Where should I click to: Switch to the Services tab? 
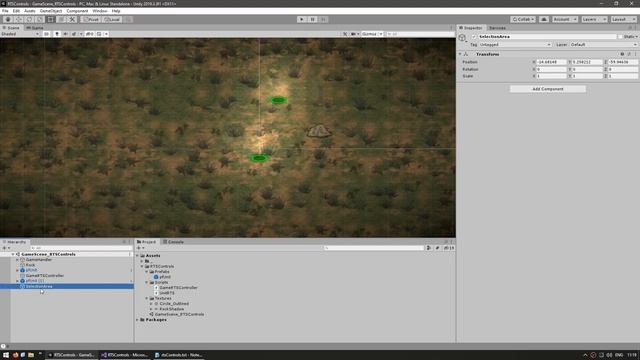click(x=497, y=28)
